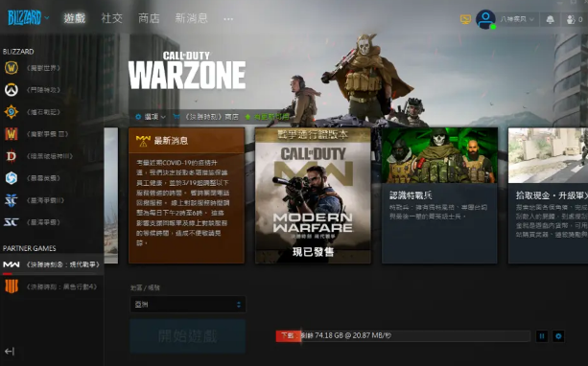Open the more options ellipsis menu
The width and height of the screenshot is (588, 366).
(228, 19)
